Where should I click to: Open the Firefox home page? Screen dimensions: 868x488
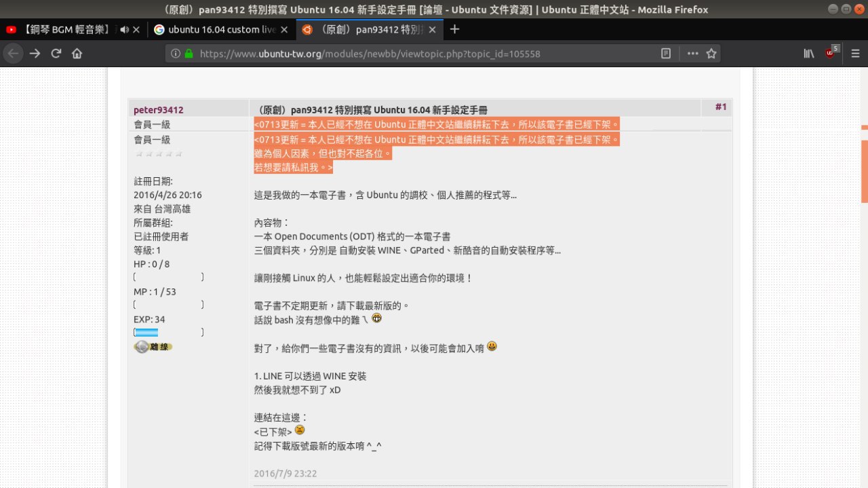pos(77,54)
